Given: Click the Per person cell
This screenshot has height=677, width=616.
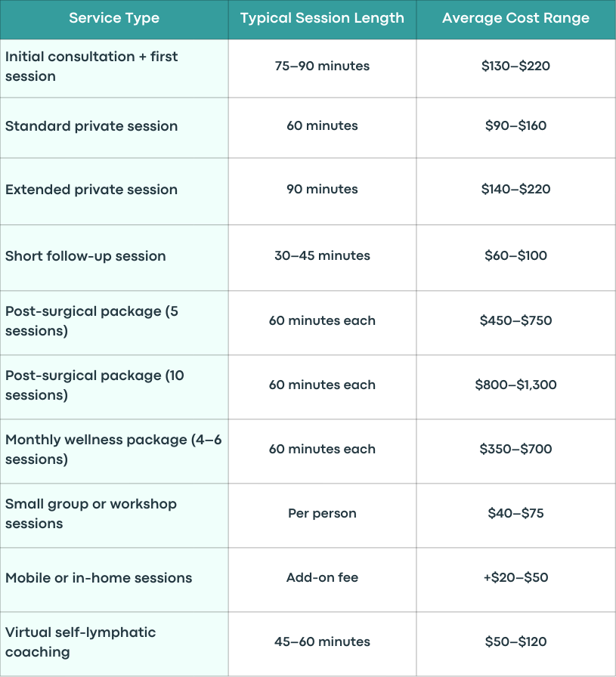Looking at the screenshot, I should click(322, 515).
